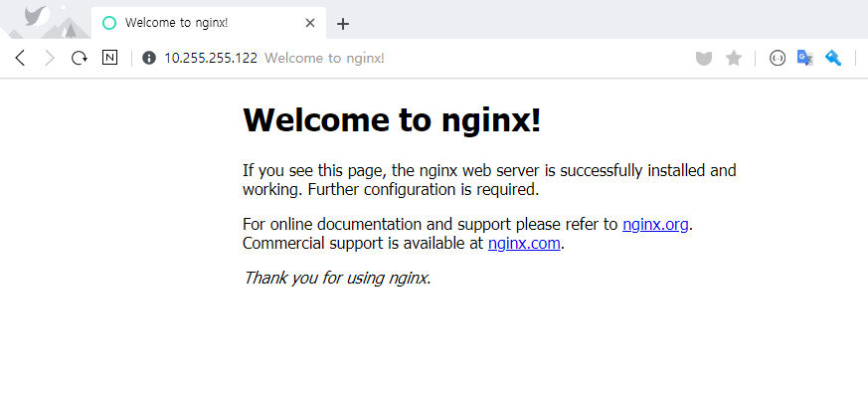Click 'Further configuration is required.' text
The height and width of the screenshot is (394, 868).
click(x=424, y=189)
